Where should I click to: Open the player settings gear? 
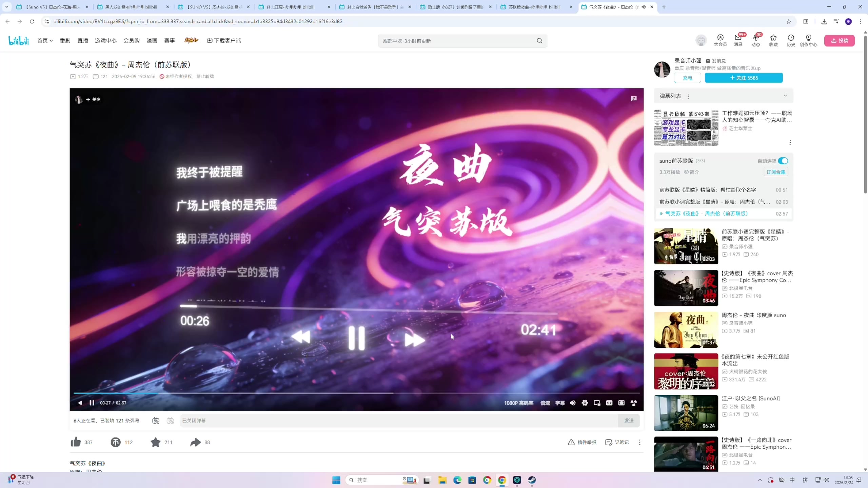[x=585, y=403]
